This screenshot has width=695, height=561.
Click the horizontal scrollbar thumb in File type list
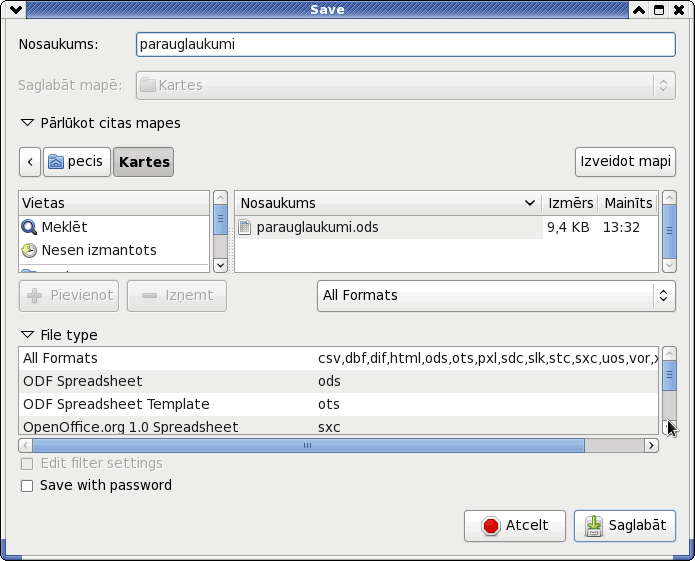[x=308, y=445]
